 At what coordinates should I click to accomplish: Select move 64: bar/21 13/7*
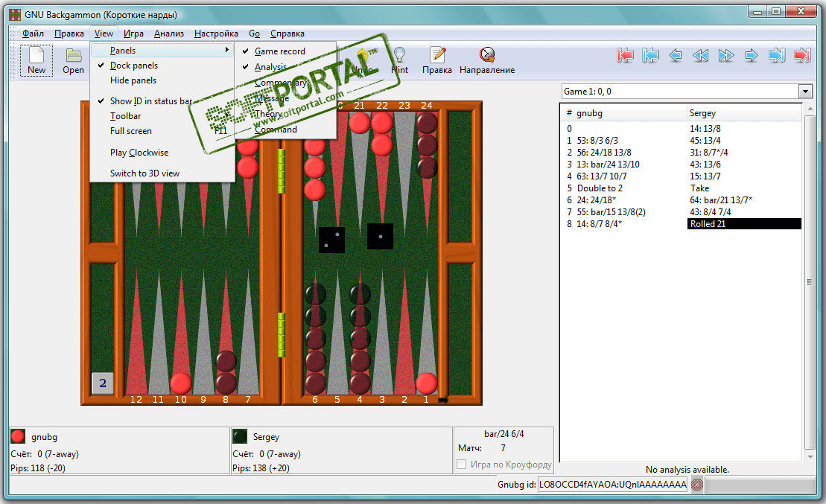(721, 200)
